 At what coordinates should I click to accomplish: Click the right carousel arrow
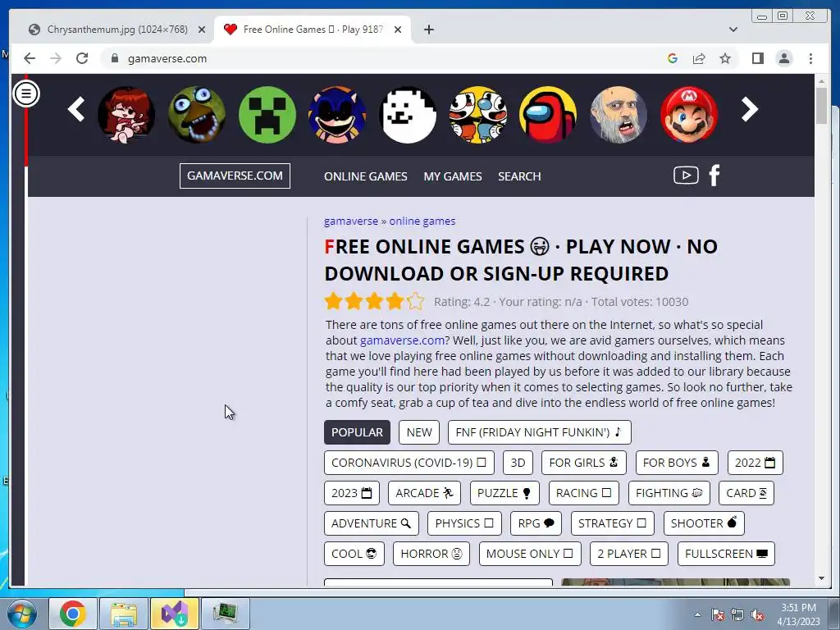point(749,109)
